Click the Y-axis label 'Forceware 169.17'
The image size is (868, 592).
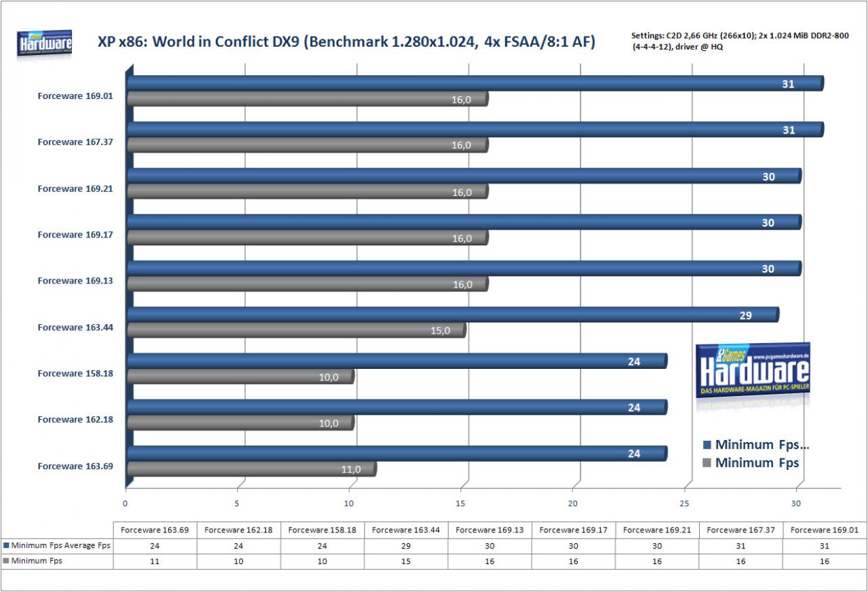coord(75,235)
